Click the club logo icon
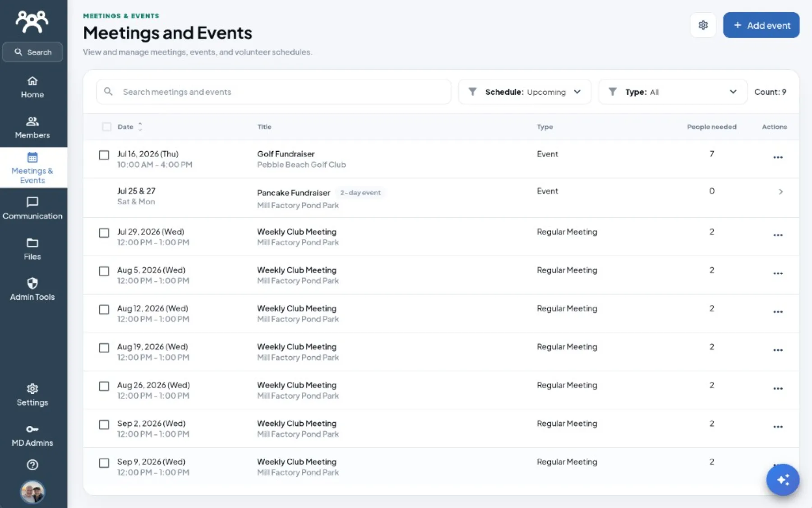Image resolution: width=812 pixels, height=508 pixels. [32, 21]
